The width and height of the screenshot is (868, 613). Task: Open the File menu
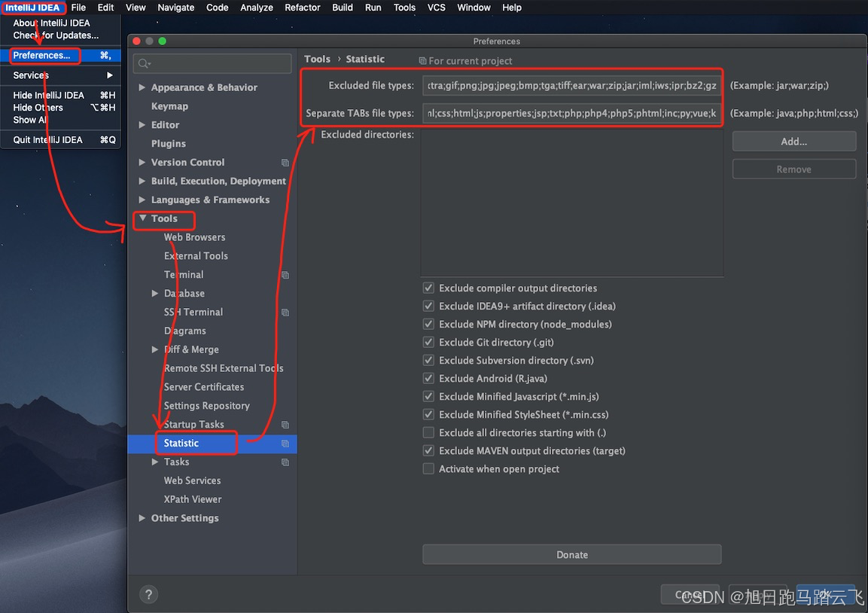click(78, 8)
